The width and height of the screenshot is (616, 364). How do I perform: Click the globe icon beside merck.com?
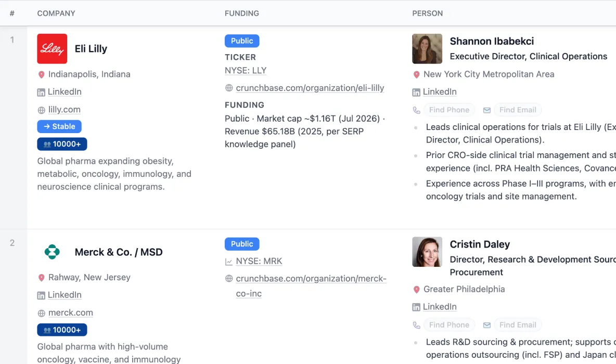coord(41,314)
